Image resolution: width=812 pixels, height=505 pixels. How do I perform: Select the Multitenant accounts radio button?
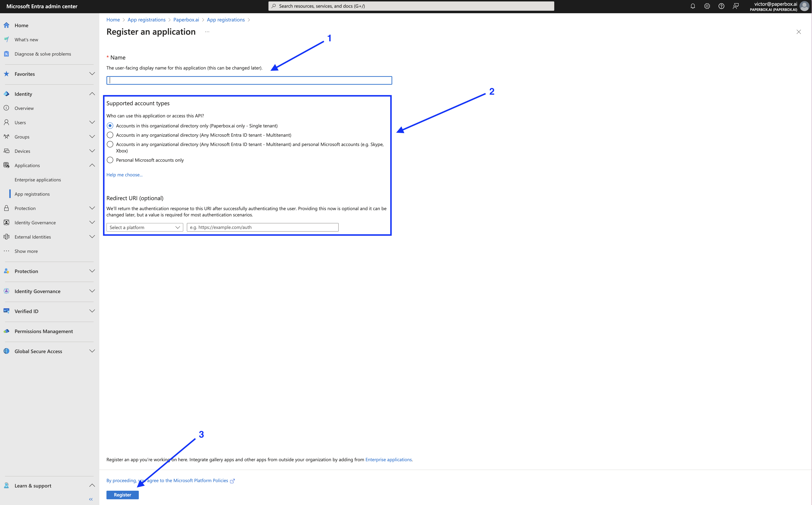click(110, 135)
